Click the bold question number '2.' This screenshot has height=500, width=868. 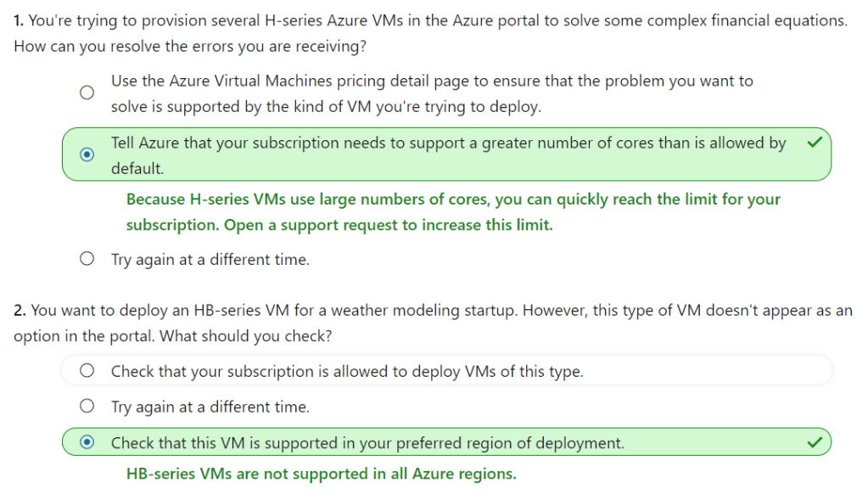pos(20,311)
